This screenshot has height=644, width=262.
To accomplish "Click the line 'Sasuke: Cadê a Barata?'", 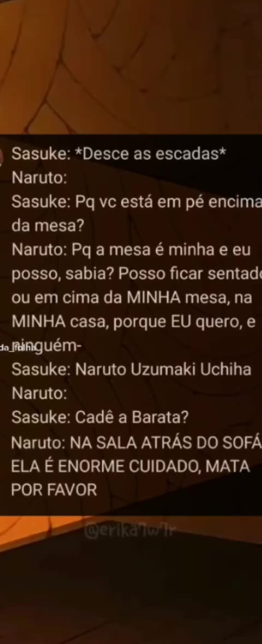I will click(100, 418).
